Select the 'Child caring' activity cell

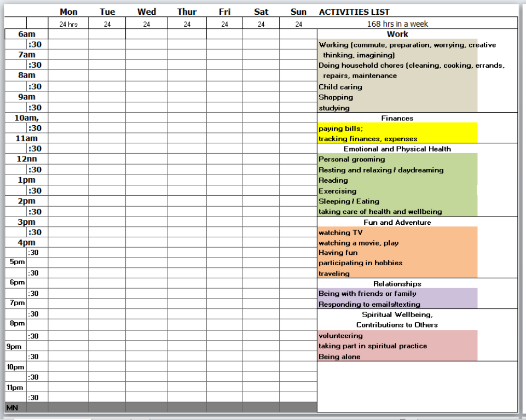pos(340,87)
